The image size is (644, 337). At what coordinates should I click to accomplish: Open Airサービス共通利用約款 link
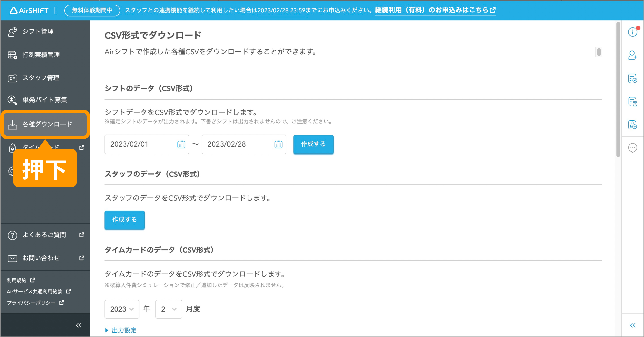39,291
